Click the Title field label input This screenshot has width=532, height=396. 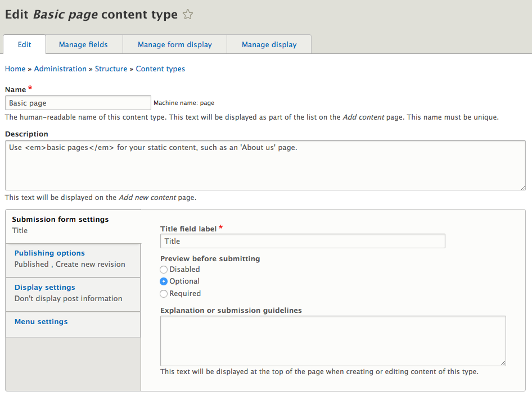click(x=303, y=241)
